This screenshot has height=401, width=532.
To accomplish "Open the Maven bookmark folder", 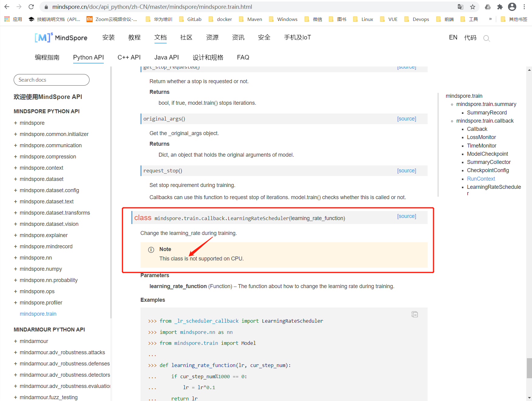I will click(x=250, y=19).
